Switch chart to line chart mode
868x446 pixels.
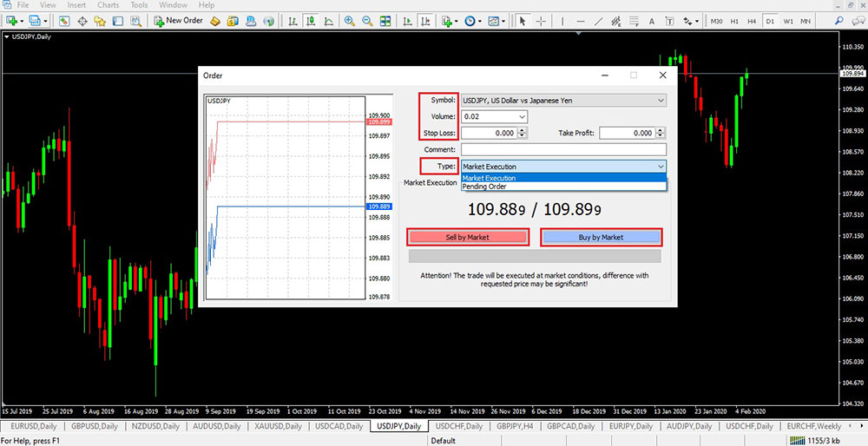[x=328, y=21]
